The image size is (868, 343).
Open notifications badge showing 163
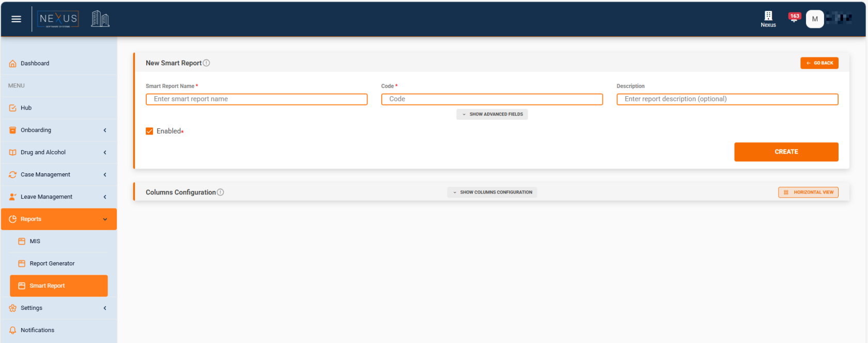pyautogui.click(x=794, y=18)
